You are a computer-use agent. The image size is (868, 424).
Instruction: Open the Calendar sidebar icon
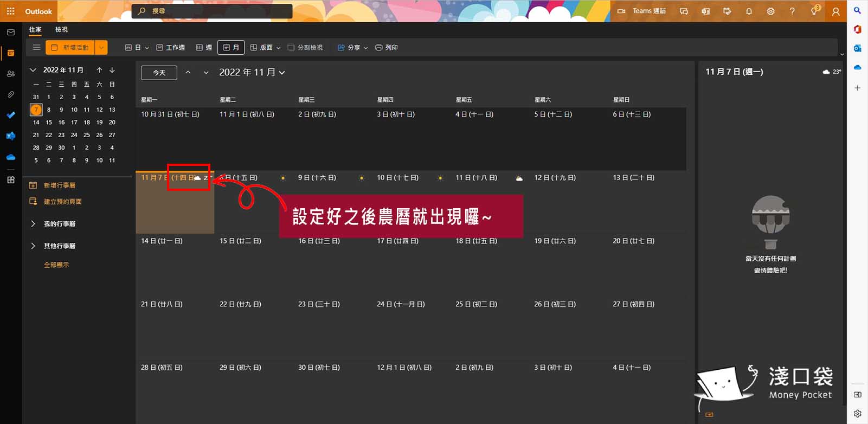(11, 53)
